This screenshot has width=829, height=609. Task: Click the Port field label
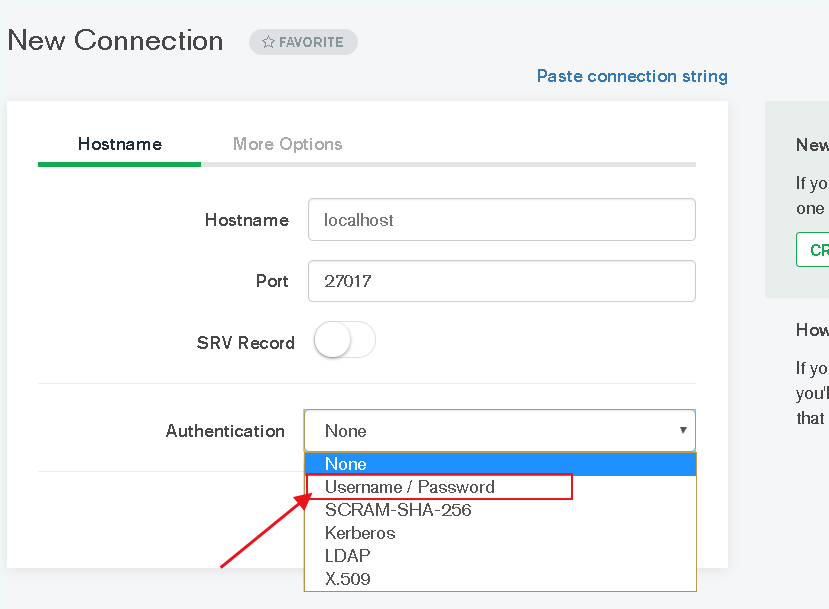coord(272,281)
